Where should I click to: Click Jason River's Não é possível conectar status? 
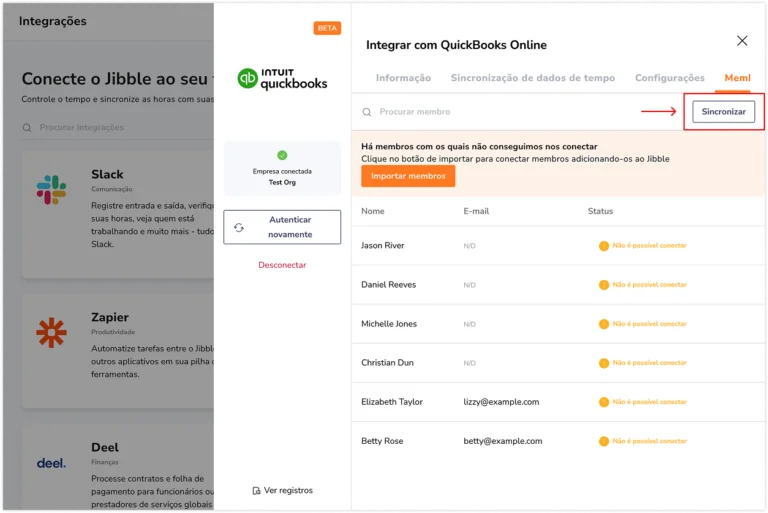[649, 245]
